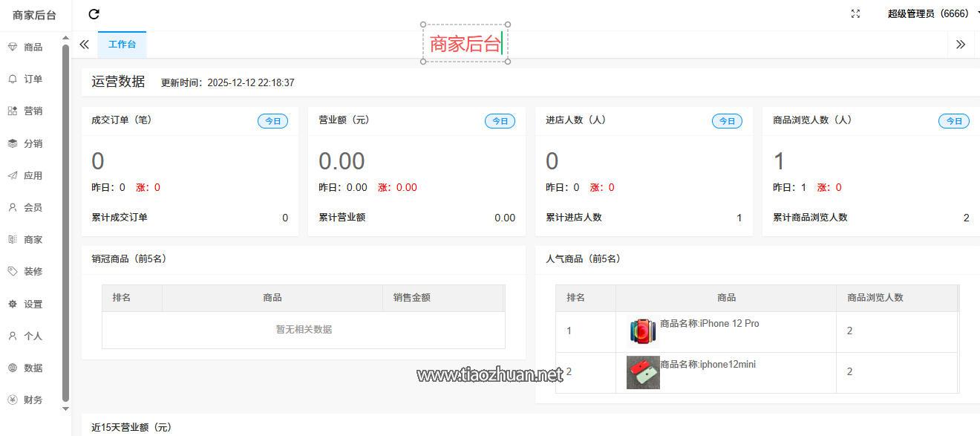Select 会员 in the sidebar menu

[x=33, y=208]
